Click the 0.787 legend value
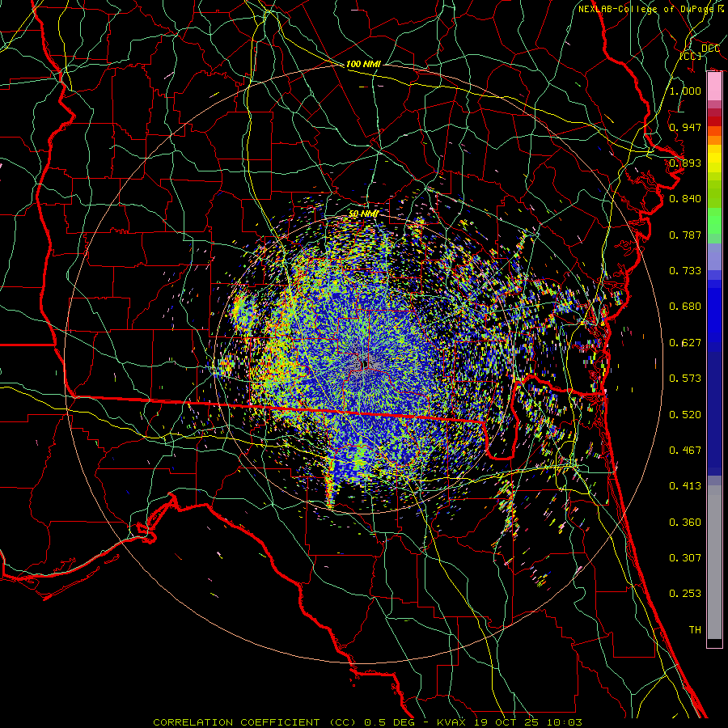 685,235
